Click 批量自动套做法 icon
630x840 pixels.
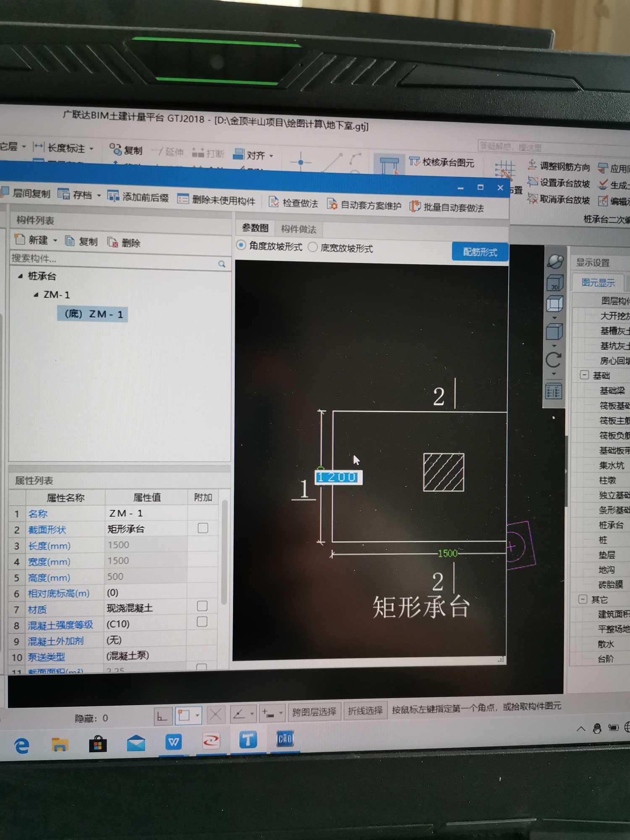[x=415, y=206]
